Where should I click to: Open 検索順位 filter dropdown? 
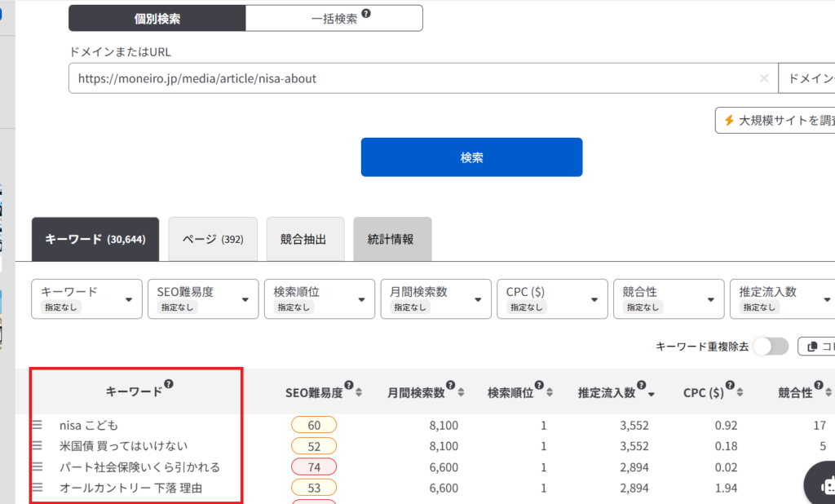320,298
